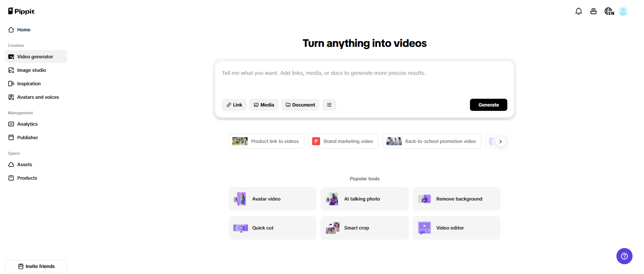Open the credits stack icon
644x274 pixels.
(x=593, y=11)
